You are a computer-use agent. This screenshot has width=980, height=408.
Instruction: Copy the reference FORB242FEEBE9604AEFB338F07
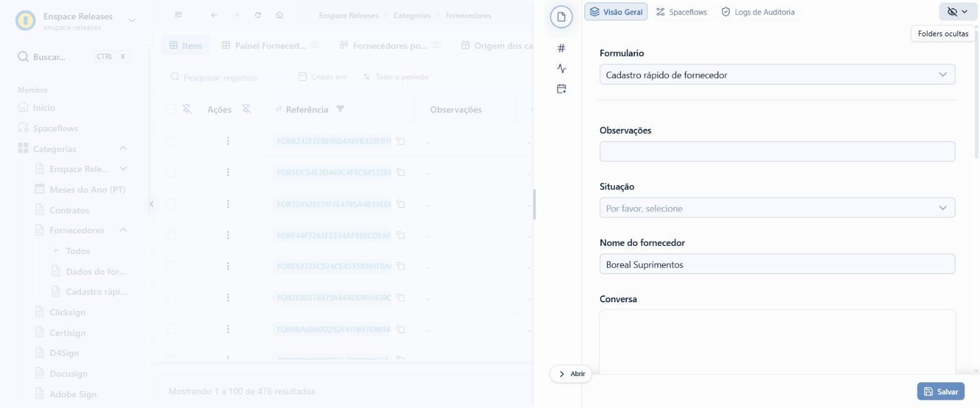401,141
